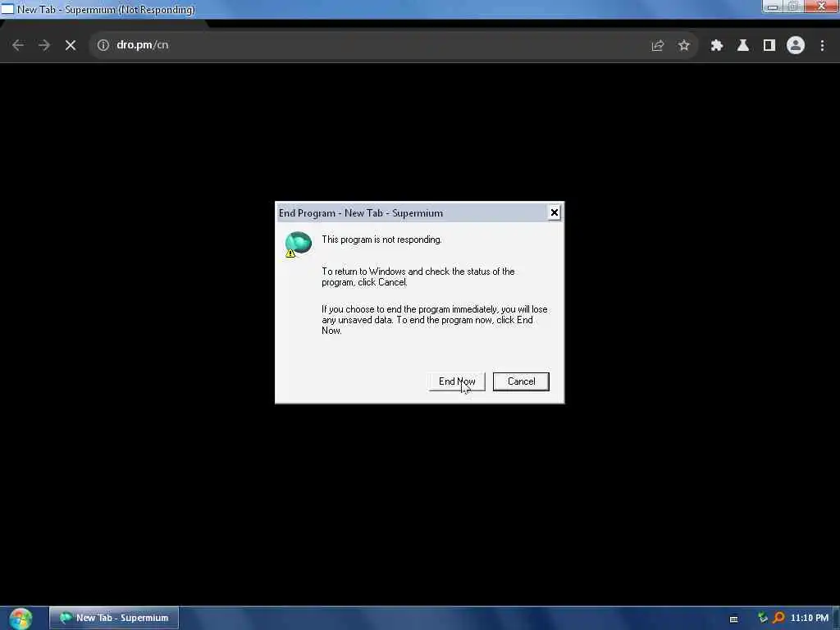The height and width of the screenshot is (630, 840).
Task: Toggle the side panel icon
Action: point(769,46)
